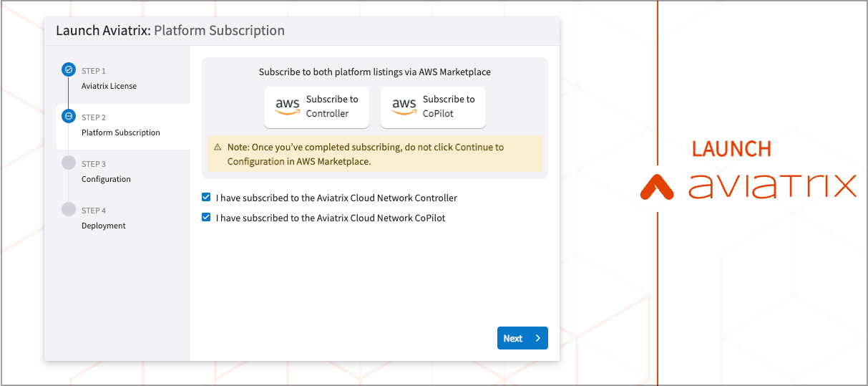Select Step 2 Platform Subscription
Image resolution: width=868 pixels, height=386 pixels.
click(x=123, y=125)
